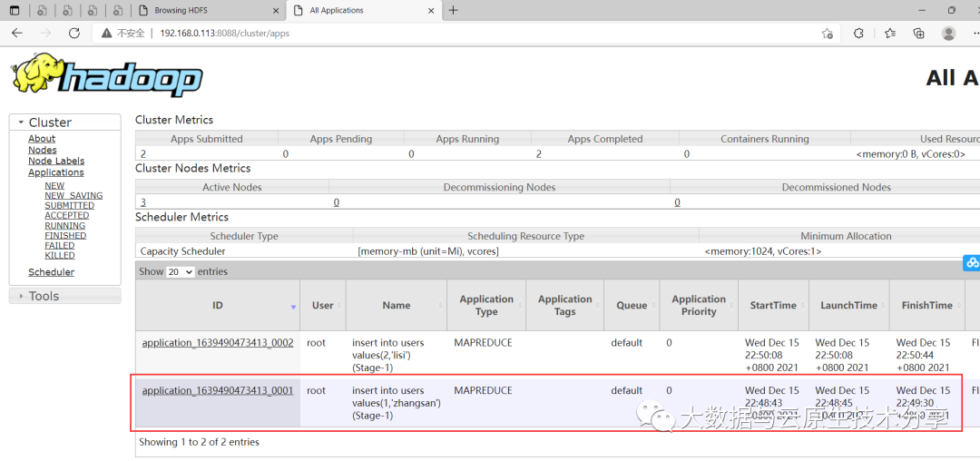Viewport: 980px width, 461px height.
Task: Open the favorites list icon
Action: [889, 33]
